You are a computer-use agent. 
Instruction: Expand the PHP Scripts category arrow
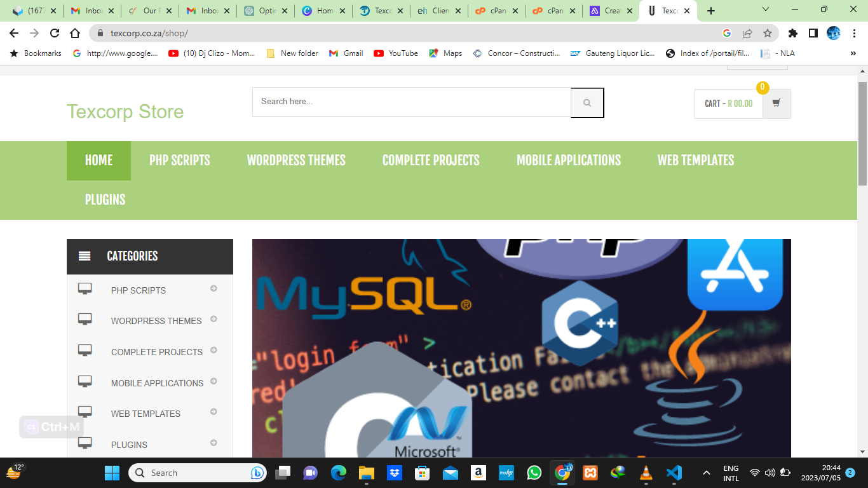tap(214, 288)
